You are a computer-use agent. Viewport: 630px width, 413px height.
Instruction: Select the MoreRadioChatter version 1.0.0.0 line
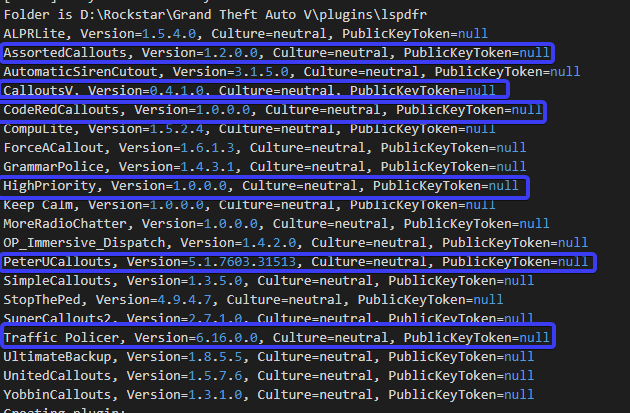click(x=276, y=223)
